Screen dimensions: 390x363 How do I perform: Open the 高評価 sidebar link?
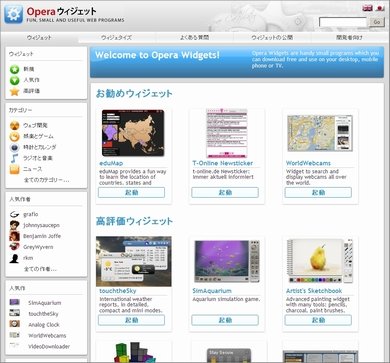click(32, 91)
